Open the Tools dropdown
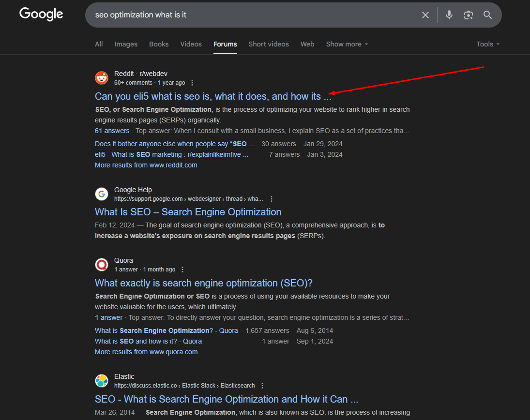Viewport: 530px width, 420px height. click(488, 44)
